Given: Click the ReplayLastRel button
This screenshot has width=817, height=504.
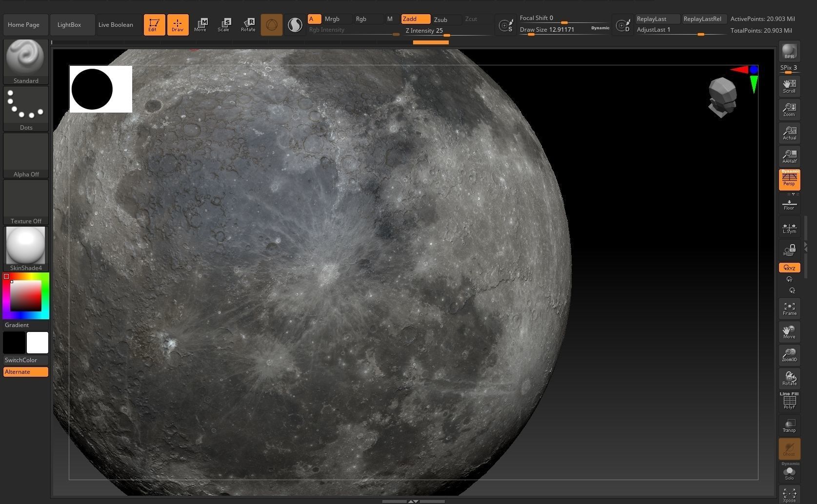Looking at the screenshot, I should [704, 19].
